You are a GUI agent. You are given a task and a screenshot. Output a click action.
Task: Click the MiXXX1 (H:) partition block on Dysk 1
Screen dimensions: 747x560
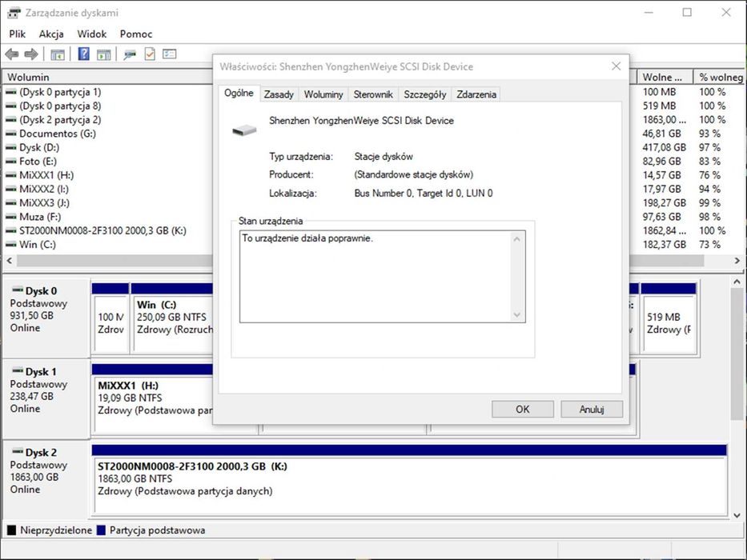coord(152,398)
